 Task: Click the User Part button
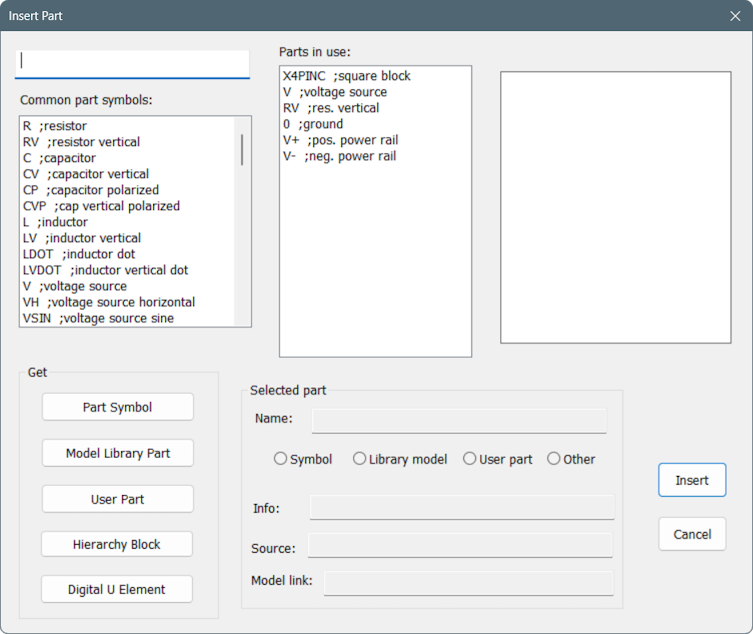(x=118, y=499)
